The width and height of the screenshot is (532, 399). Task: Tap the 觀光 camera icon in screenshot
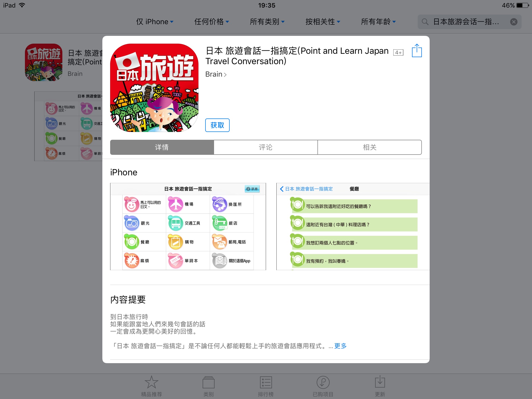132,223
